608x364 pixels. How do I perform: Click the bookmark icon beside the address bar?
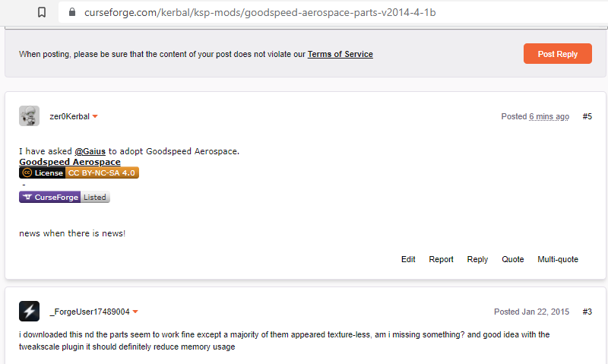(x=42, y=12)
